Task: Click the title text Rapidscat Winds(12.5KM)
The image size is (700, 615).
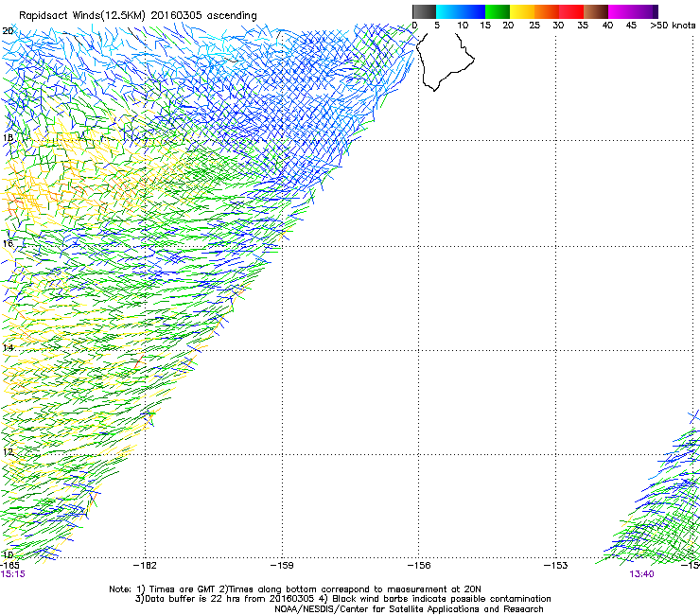Action: [82, 16]
